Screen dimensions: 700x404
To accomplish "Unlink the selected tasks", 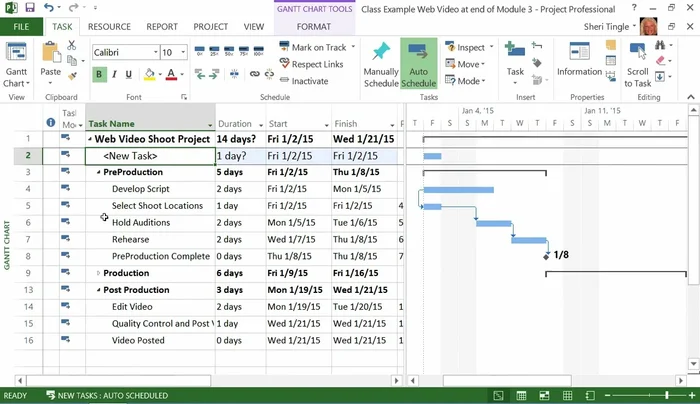I will coord(269,74).
